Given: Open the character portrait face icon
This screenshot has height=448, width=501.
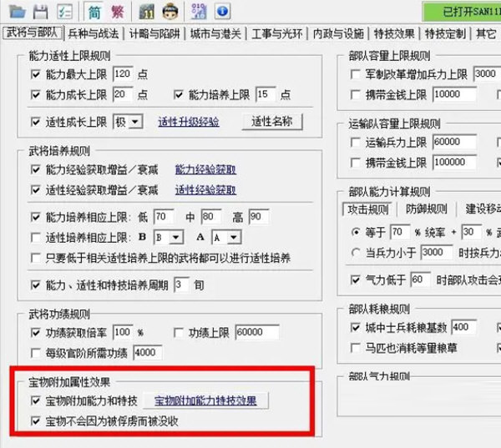Looking at the screenshot, I should tap(170, 12).
